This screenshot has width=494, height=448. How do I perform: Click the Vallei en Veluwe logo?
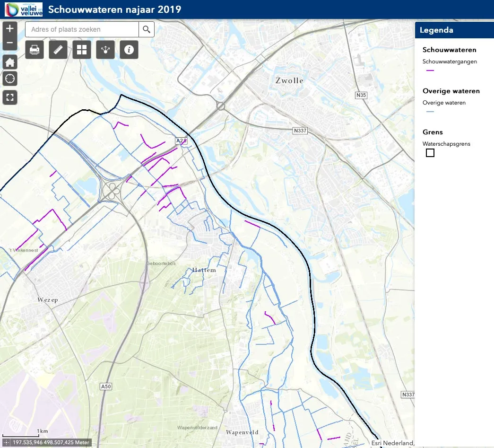(x=23, y=9)
